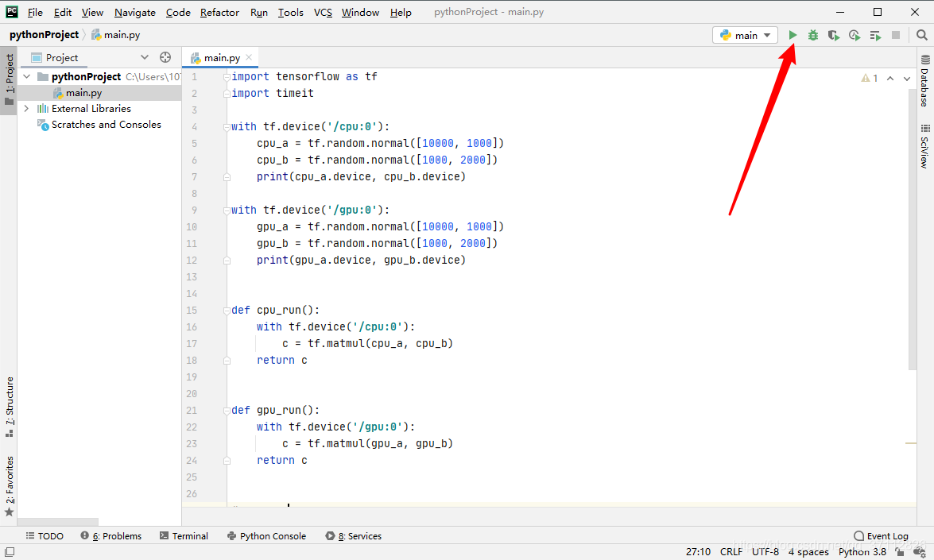Open the Run menu
934x560 pixels.
click(258, 12)
